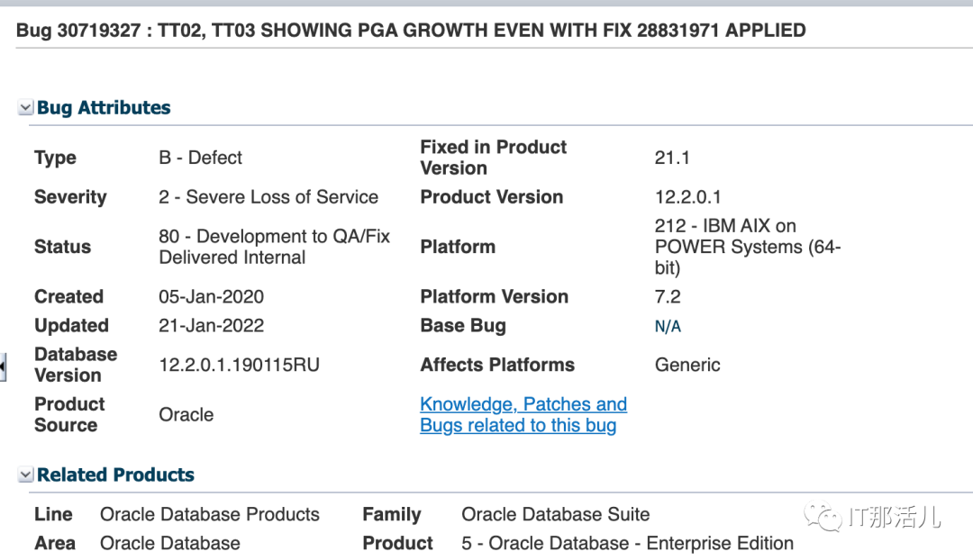Open the Knowledge, Patches and Bugs link
This screenshot has width=973, height=560.
523,415
